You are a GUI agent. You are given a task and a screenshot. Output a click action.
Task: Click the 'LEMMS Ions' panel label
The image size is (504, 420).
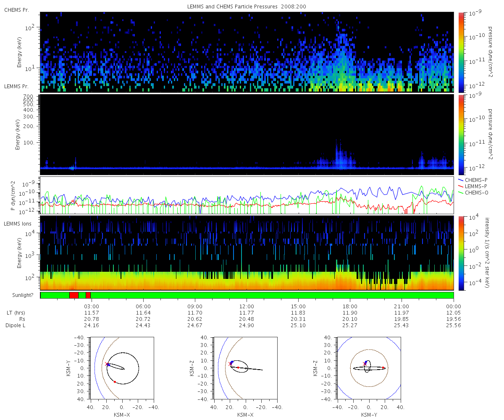click(18, 223)
